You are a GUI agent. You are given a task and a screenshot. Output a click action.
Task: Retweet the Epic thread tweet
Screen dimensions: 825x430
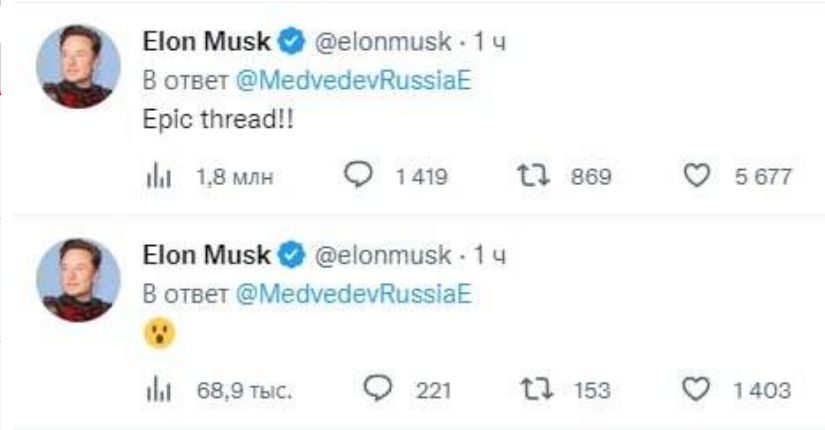pos(531,177)
